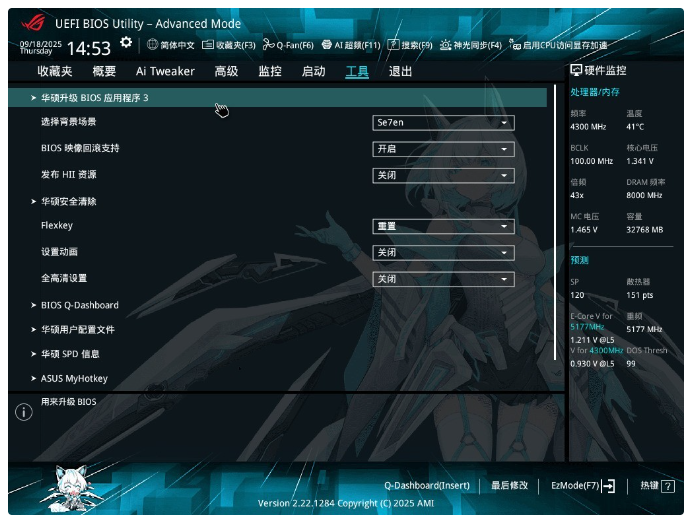The height and width of the screenshot is (523, 693).
Task: Switch to the 监控 tab
Action: coord(270,71)
